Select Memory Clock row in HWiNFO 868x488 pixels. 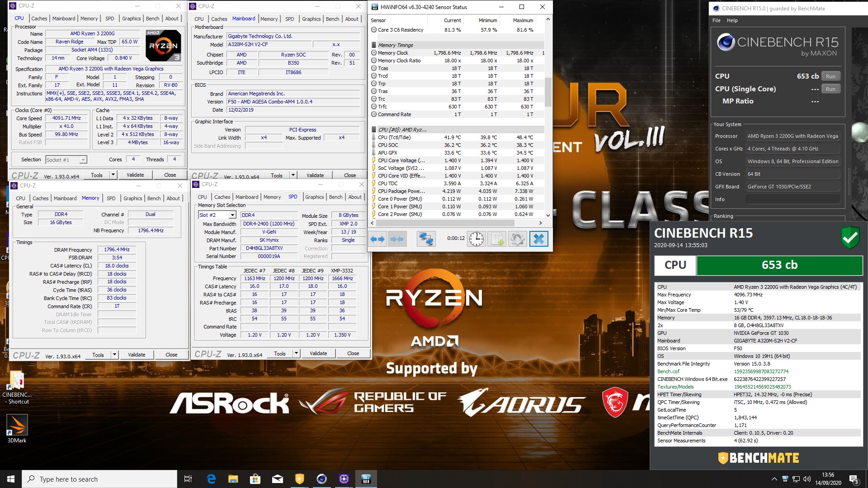coord(458,53)
